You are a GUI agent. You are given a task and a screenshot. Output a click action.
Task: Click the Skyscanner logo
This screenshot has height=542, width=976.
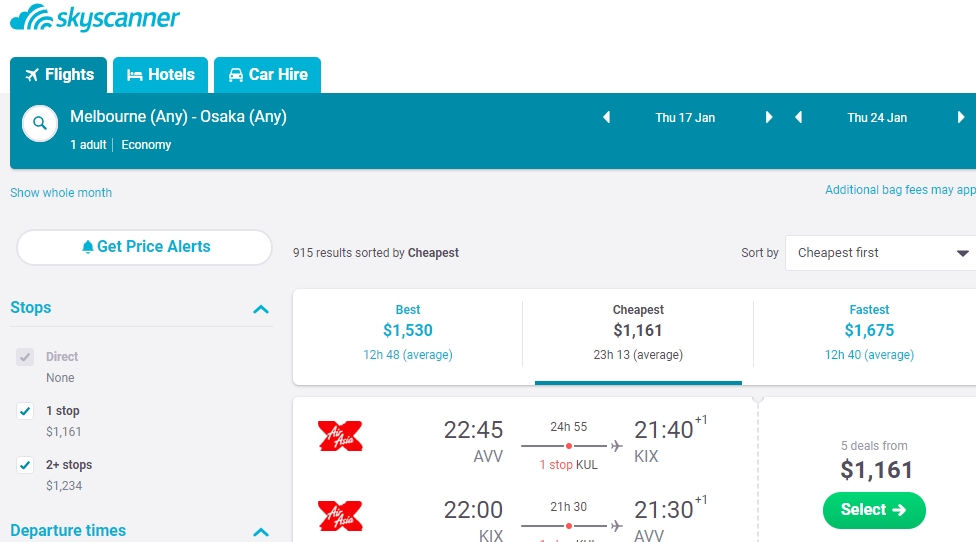click(x=95, y=17)
